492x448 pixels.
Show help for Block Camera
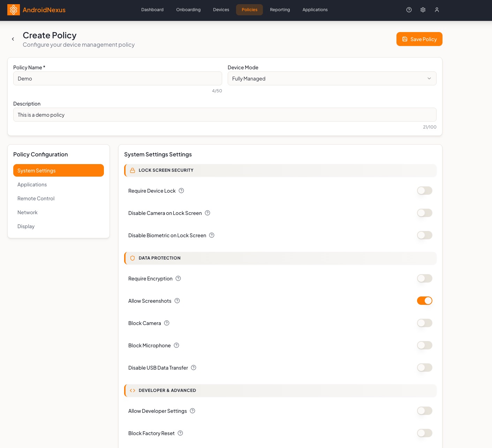[167, 323]
